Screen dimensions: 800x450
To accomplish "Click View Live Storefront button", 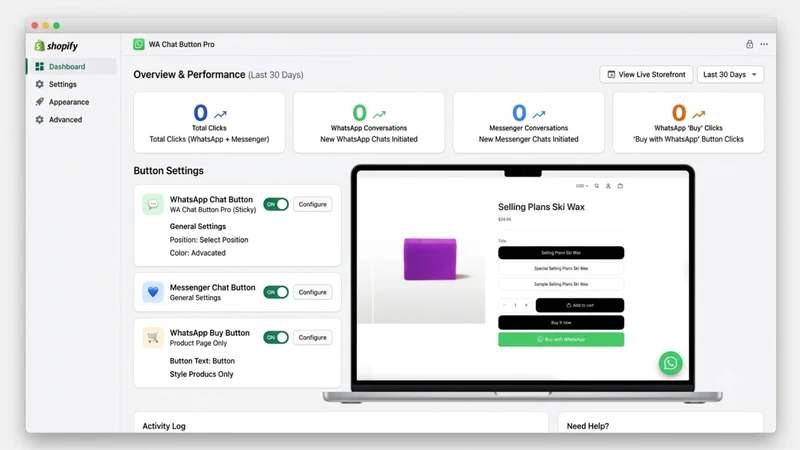I will pyautogui.click(x=646, y=74).
